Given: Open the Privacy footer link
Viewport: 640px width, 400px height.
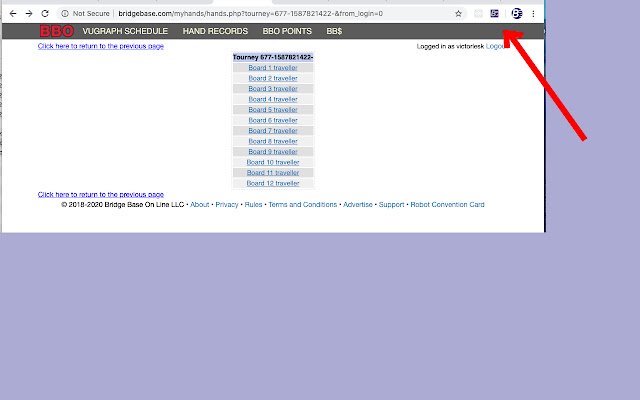Looking at the screenshot, I should [x=227, y=204].
